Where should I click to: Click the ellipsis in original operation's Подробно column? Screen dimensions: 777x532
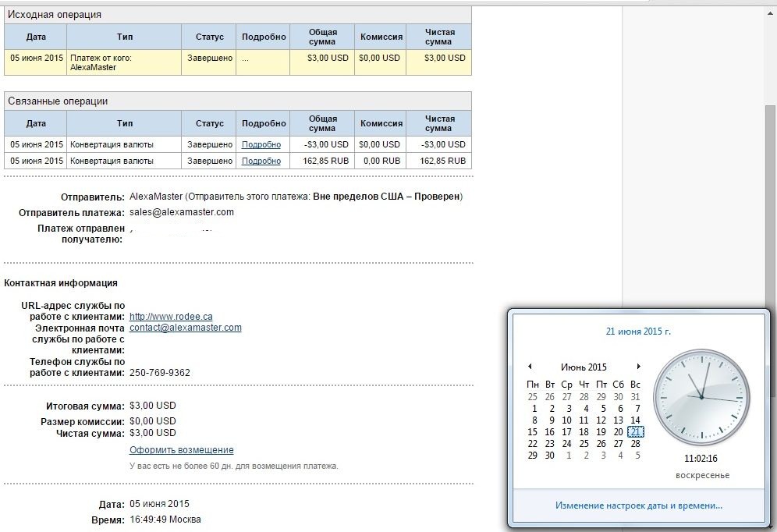245,58
